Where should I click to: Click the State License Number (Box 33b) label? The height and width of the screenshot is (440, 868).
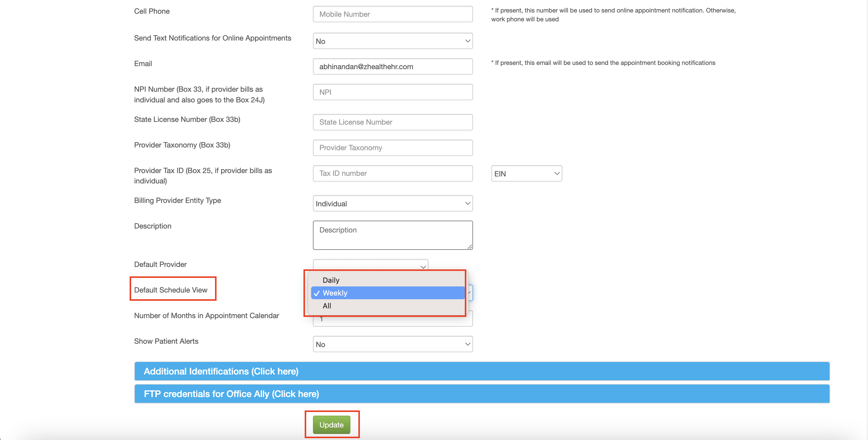click(187, 119)
